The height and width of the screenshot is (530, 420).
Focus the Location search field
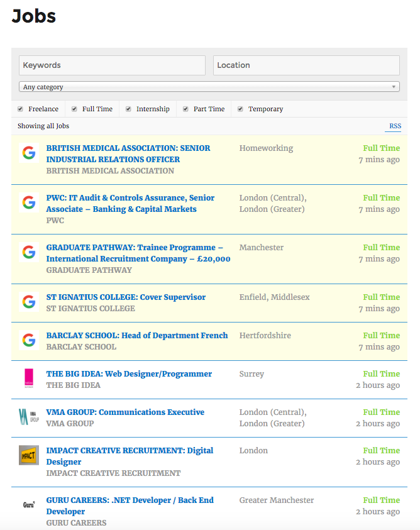pyautogui.click(x=306, y=65)
